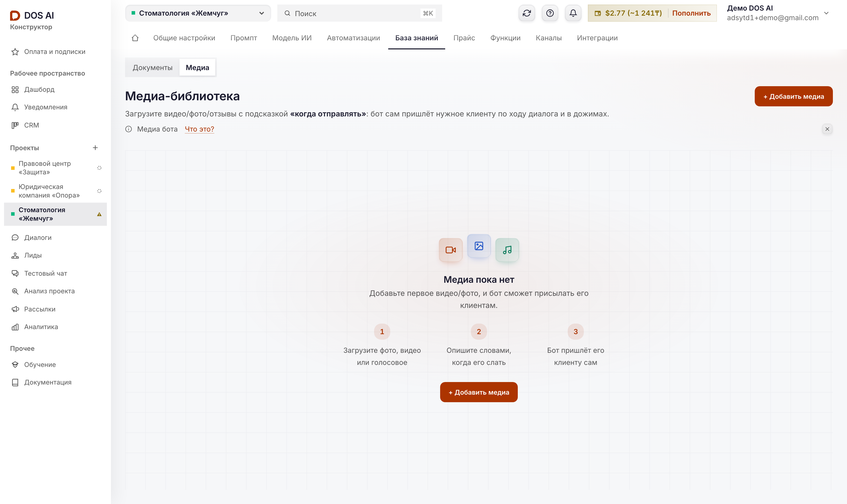Click the Пополнить balance link

tap(691, 13)
